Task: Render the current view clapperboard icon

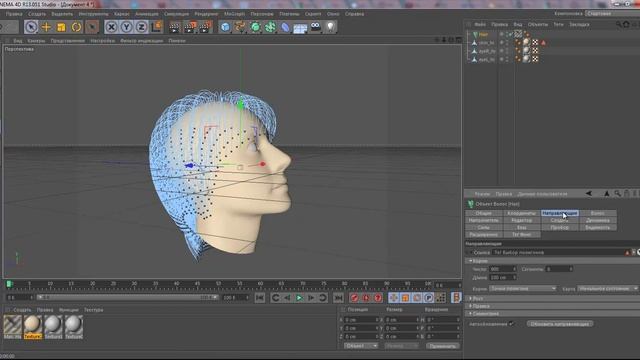Action: (x=174, y=27)
